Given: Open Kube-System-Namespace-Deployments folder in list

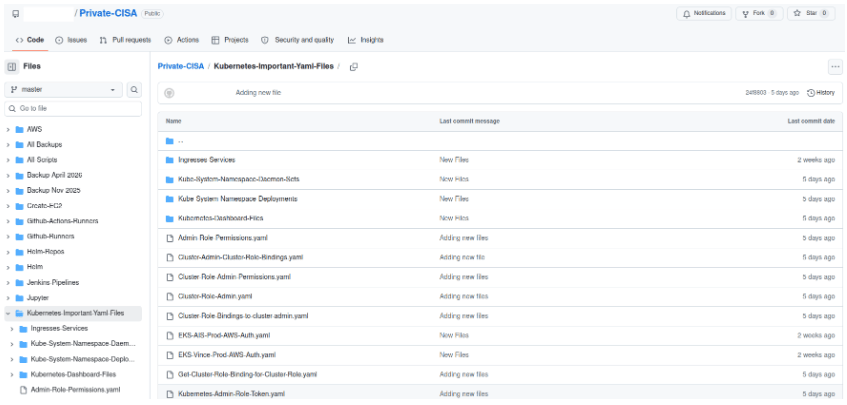Looking at the screenshot, I should 238,199.
